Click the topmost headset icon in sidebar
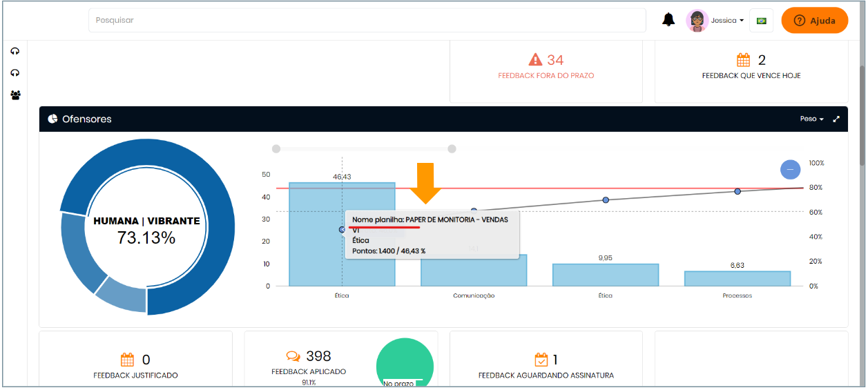The width and height of the screenshot is (868, 390). pos(15,51)
